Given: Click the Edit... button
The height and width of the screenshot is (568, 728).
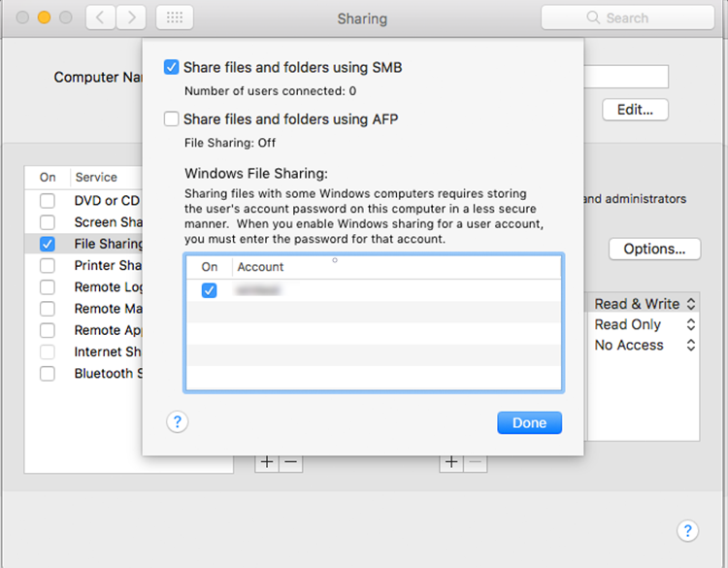Looking at the screenshot, I should tap(635, 110).
